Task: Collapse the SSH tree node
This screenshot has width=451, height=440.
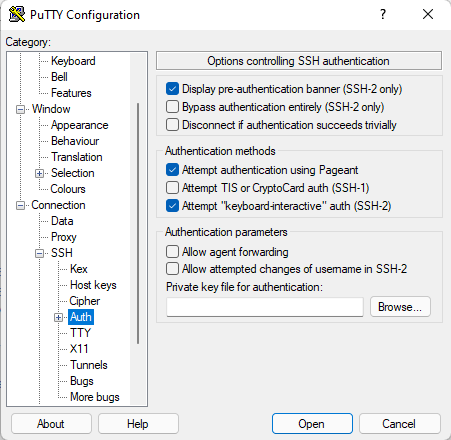Action: [x=39, y=253]
